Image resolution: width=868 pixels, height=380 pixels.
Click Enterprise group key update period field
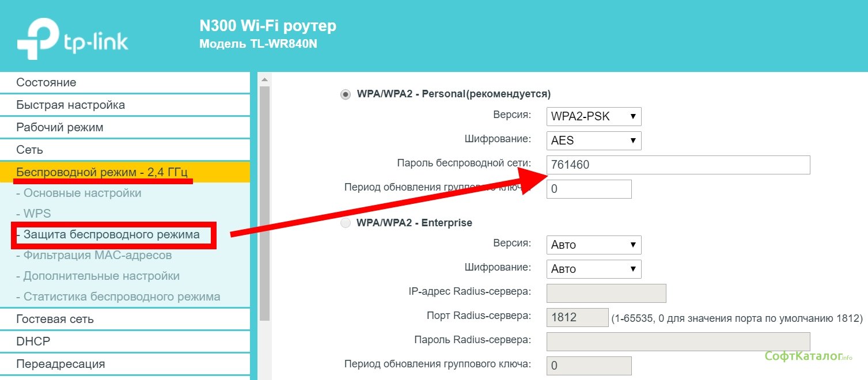589,366
